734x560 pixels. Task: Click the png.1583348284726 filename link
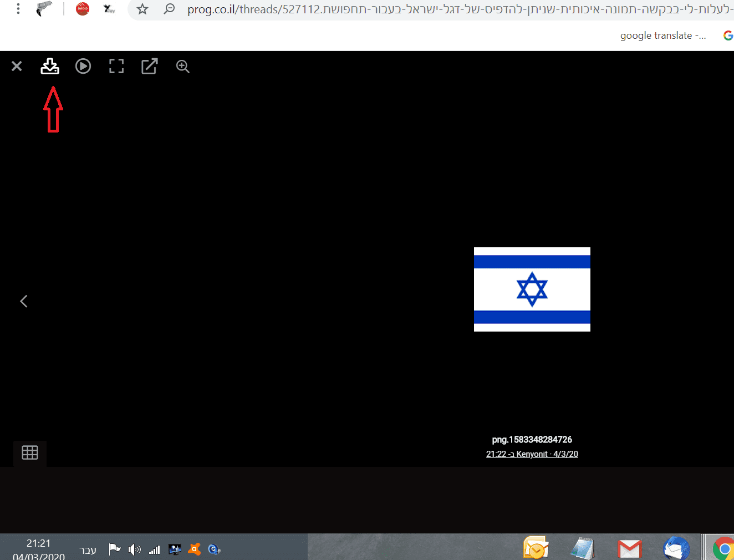click(532, 439)
